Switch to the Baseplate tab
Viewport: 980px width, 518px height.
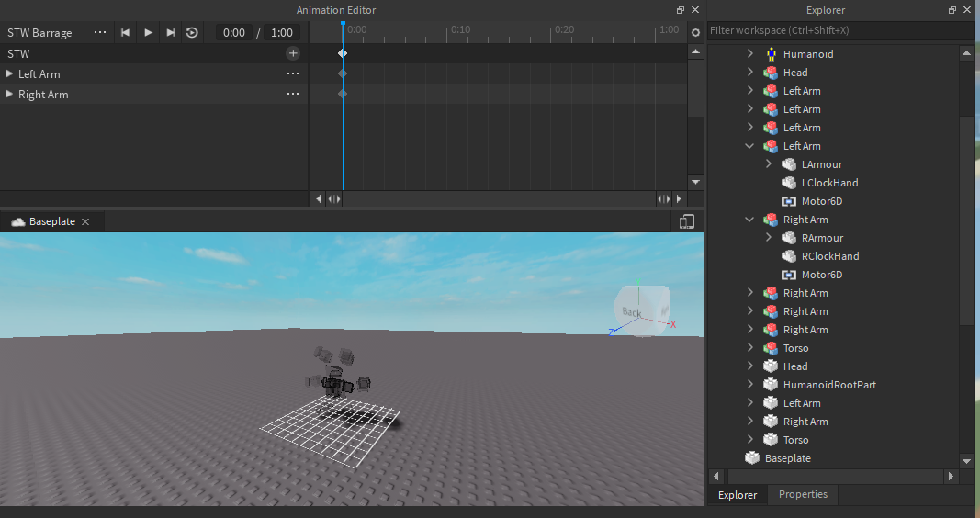(x=51, y=221)
